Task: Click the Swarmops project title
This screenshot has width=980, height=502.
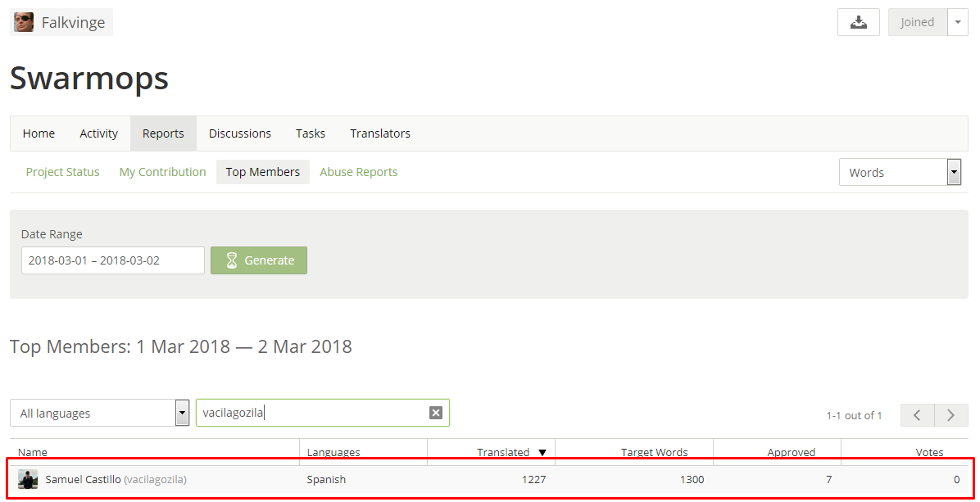Action: pos(89,79)
